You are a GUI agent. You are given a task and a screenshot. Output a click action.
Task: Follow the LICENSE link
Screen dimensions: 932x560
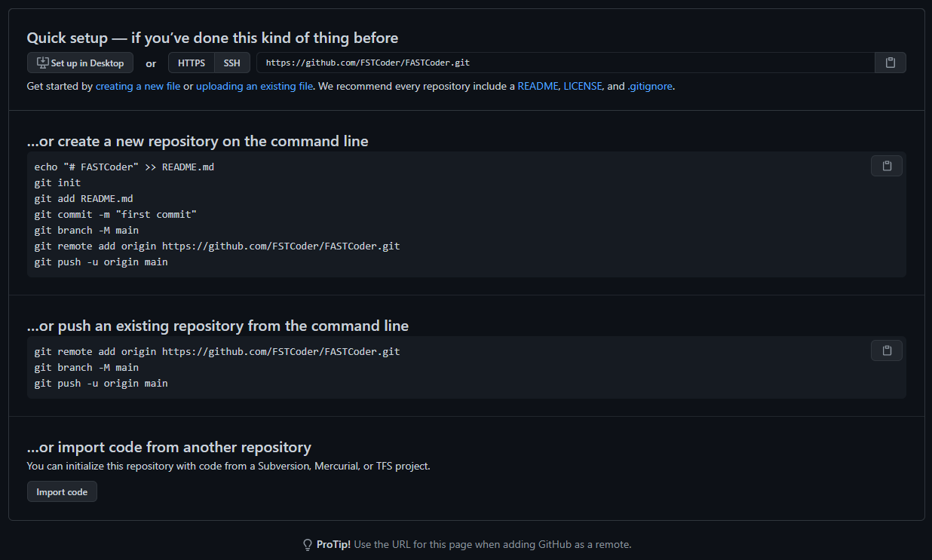(583, 86)
